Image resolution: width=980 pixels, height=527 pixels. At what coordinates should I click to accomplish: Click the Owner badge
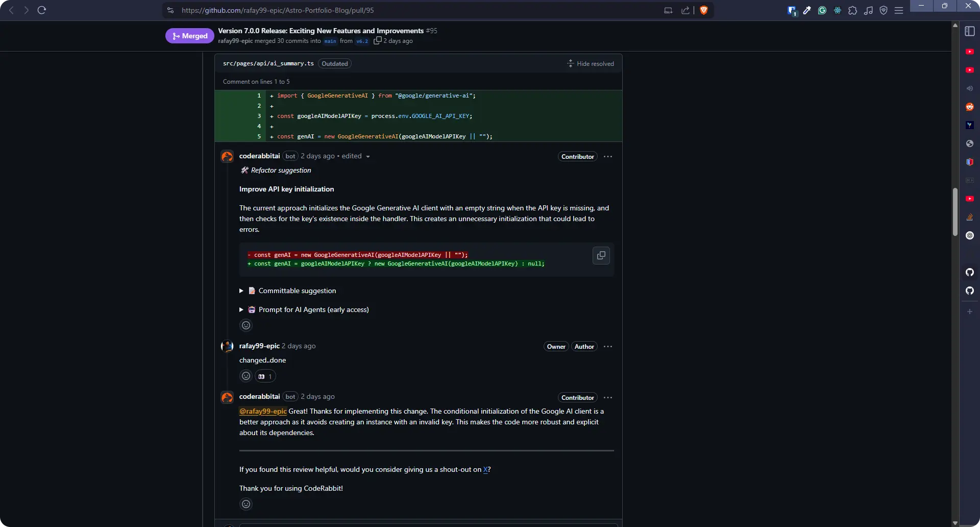[556, 347]
